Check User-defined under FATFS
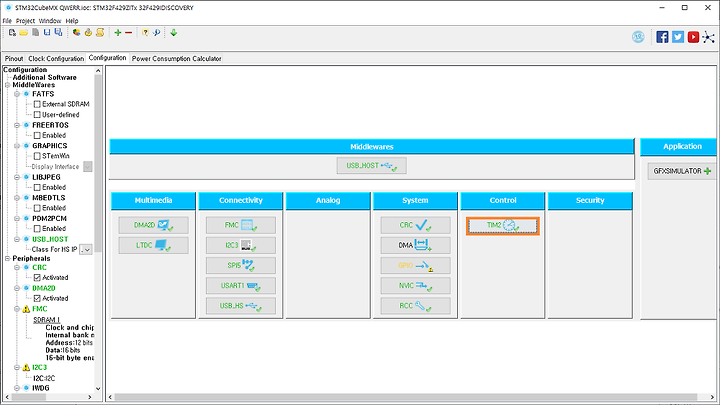The width and height of the screenshot is (720, 405). [x=37, y=115]
